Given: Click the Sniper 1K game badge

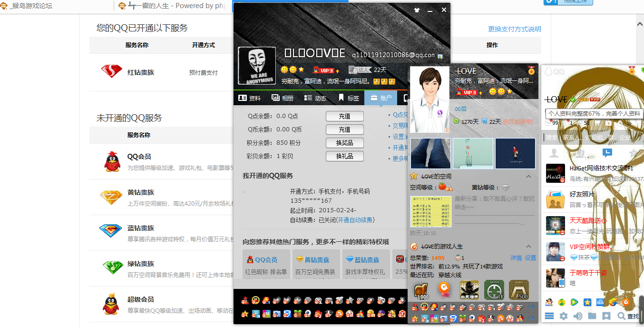Looking at the screenshot, I should pos(494,290).
